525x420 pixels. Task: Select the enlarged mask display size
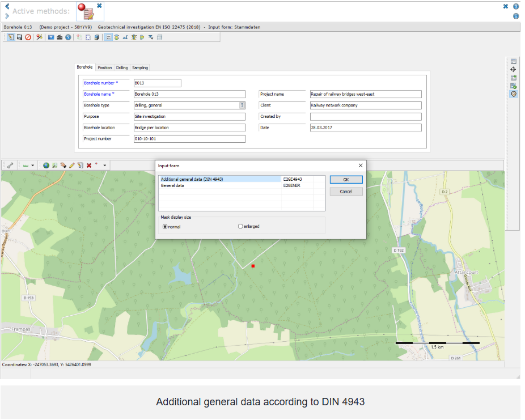240,227
